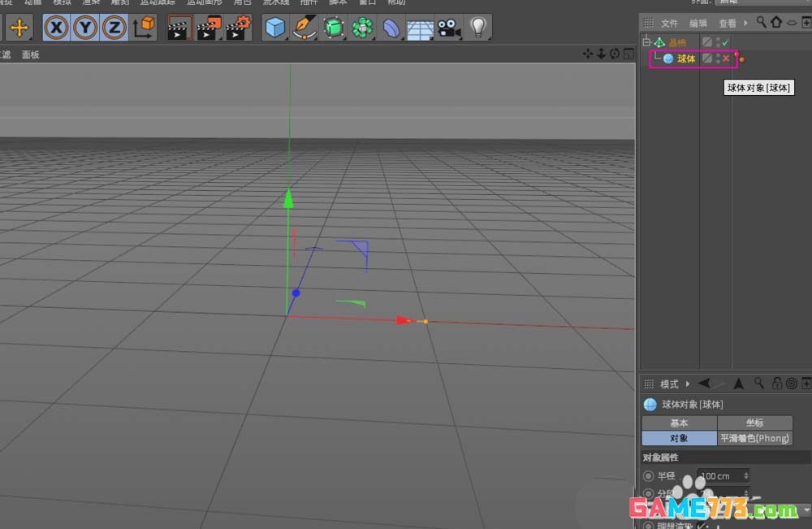
Task: Add a light object to the scene
Action: [x=477, y=27]
